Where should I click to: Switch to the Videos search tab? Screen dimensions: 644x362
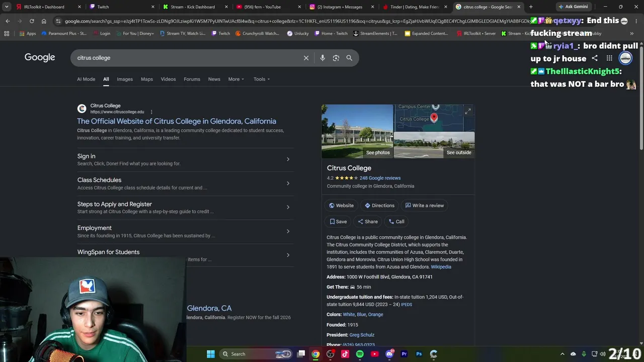click(x=169, y=79)
